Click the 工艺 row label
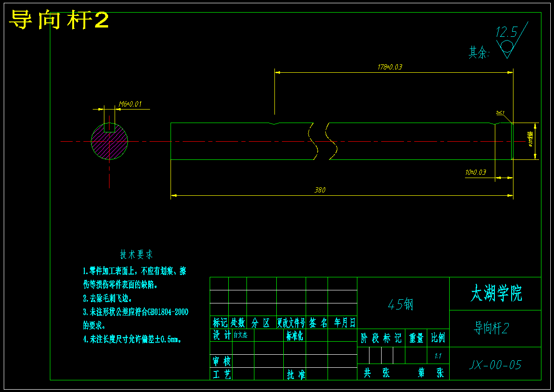 pos(221,374)
